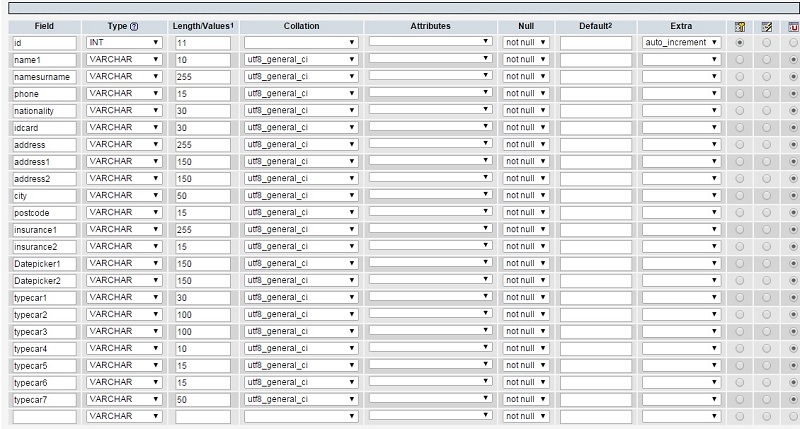Open Collation dropdown for typecar5 row
Image resolution: width=800 pixels, height=429 pixels.
tap(301, 365)
